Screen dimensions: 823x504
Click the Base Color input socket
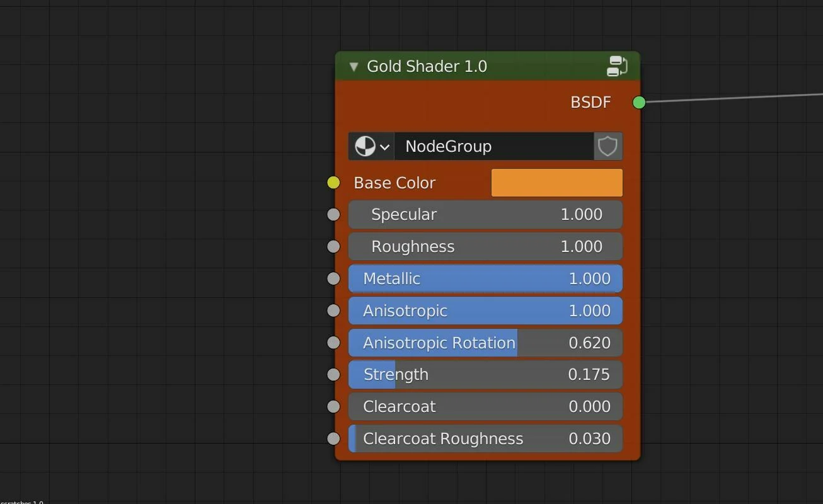click(333, 182)
